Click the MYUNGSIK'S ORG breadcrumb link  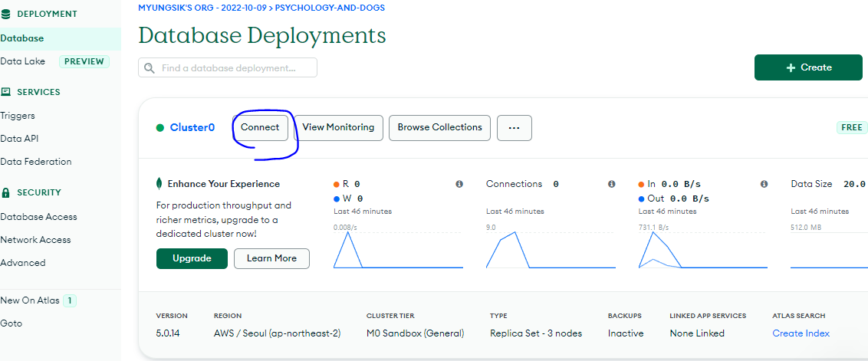click(202, 8)
